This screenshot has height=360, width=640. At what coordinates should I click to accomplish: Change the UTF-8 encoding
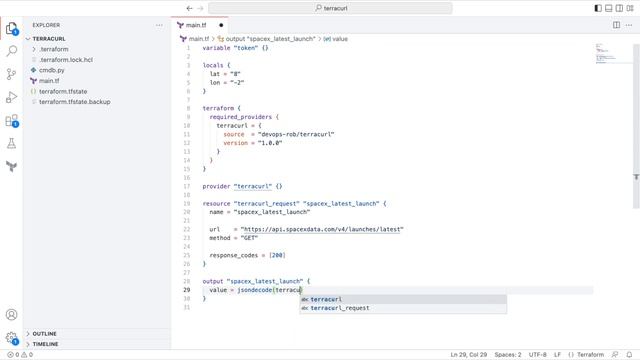pyautogui.click(x=538, y=355)
